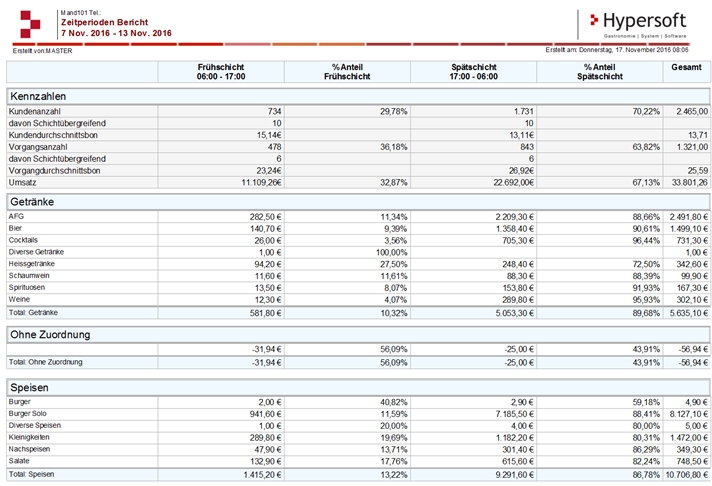
Task: Select the Kennzahlen section heading
Action: (x=38, y=96)
